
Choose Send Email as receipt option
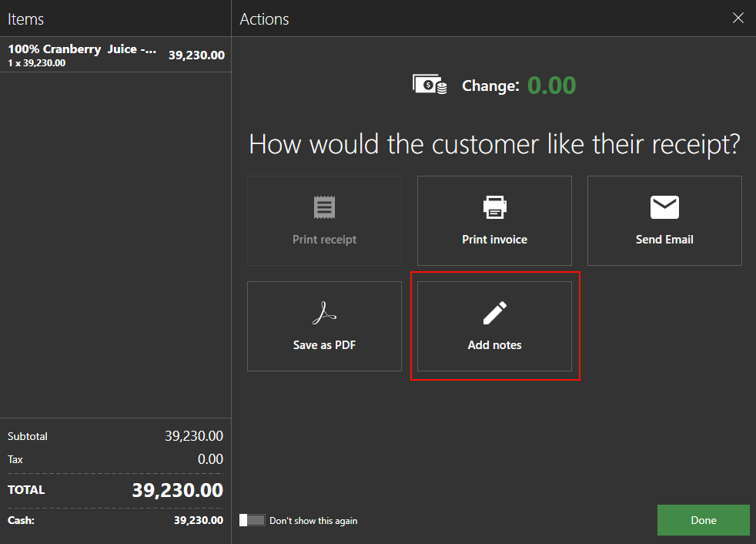pyautogui.click(x=664, y=220)
